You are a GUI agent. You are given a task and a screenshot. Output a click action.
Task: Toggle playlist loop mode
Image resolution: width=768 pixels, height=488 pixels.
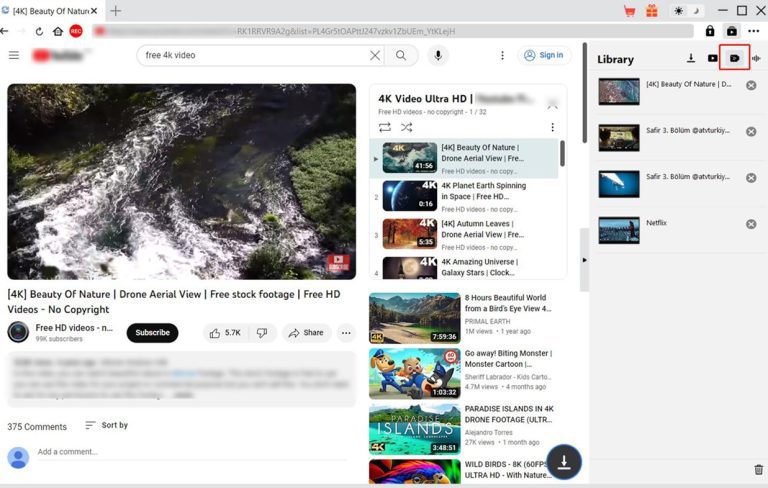click(x=385, y=128)
